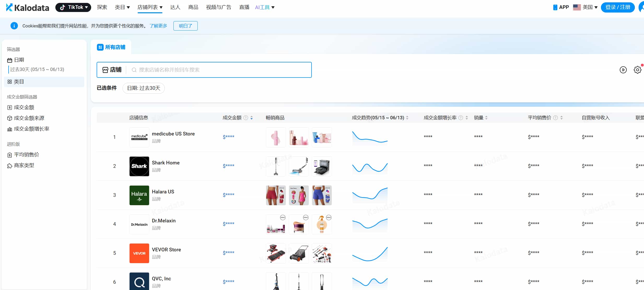Open Dr.Melaxin's orange spray product thumbnail
This screenshot has height=290, width=644.
322,224
